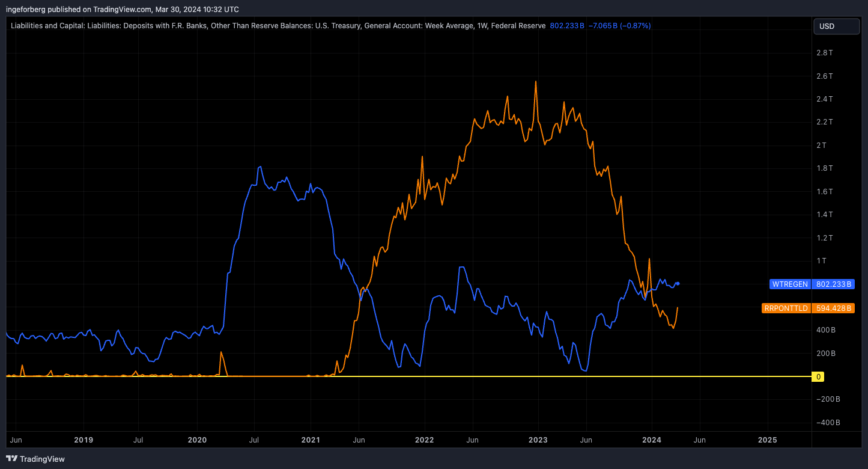Click the 1.4 T price axis label

(824, 215)
